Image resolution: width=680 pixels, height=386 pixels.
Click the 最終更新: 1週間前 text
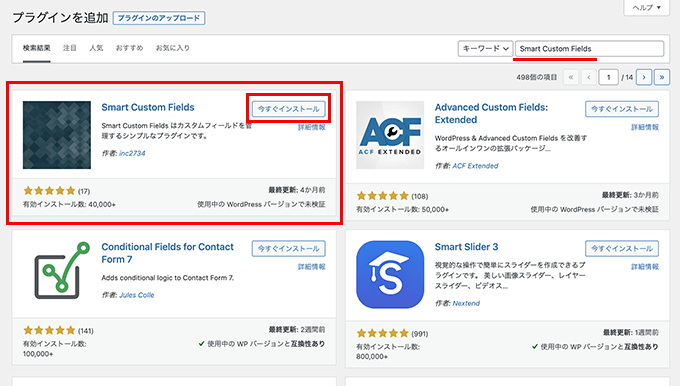(x=631, y=333)
